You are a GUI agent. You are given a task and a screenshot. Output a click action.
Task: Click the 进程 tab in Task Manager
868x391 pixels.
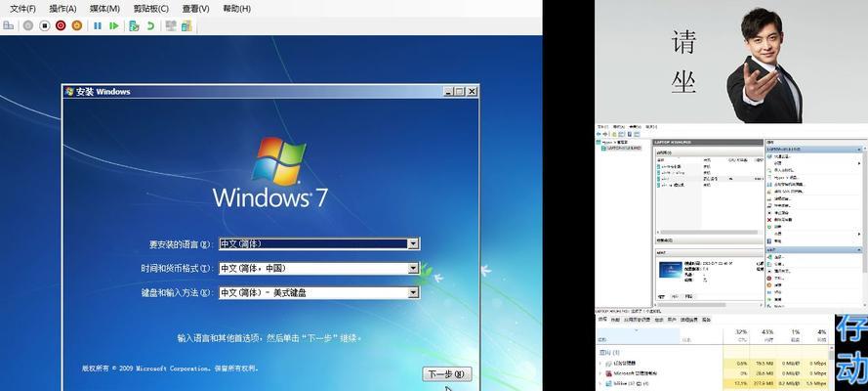601,320
